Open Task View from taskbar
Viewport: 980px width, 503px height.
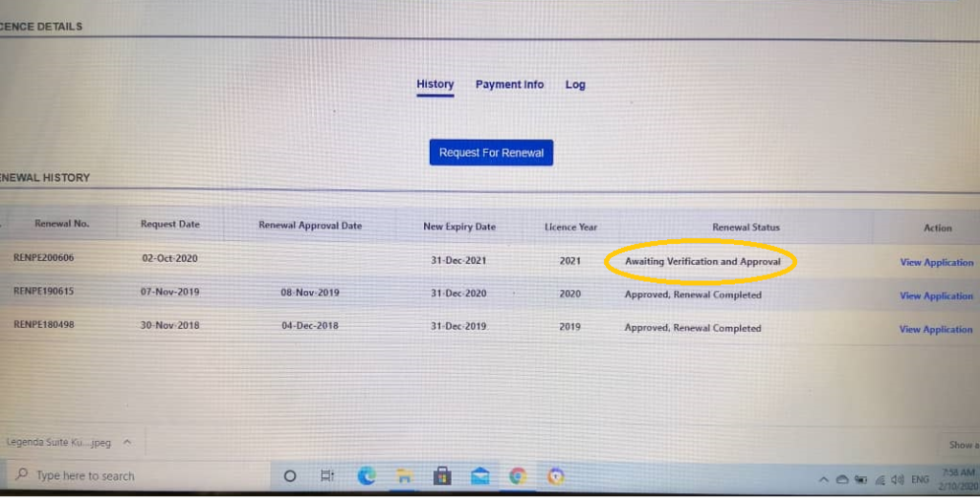coord(327,476)
